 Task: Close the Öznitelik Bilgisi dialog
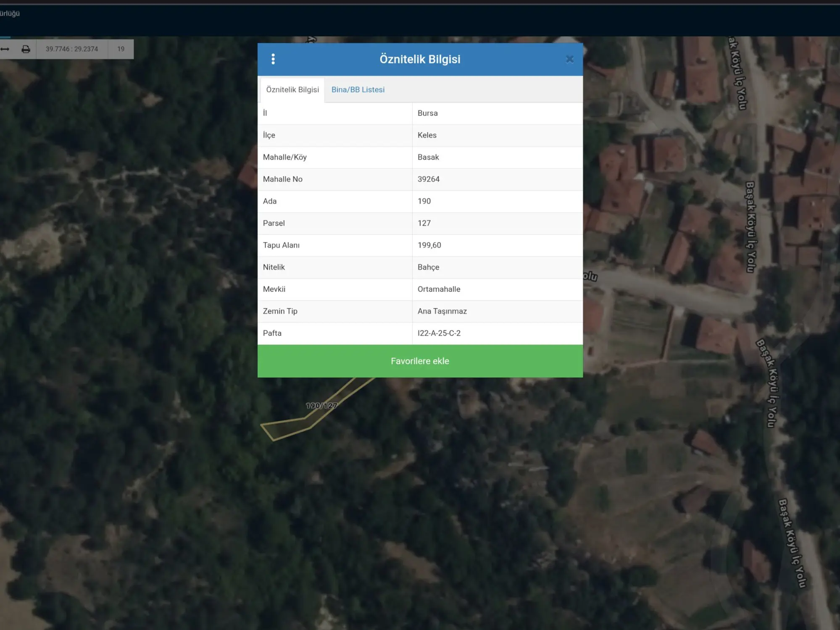(569, 59)
